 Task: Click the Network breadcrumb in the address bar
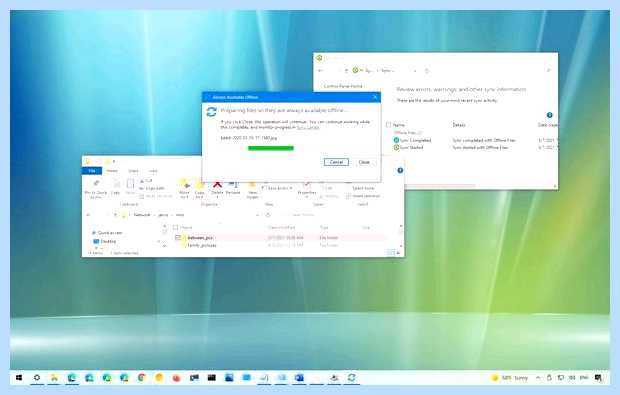(142, 215)
